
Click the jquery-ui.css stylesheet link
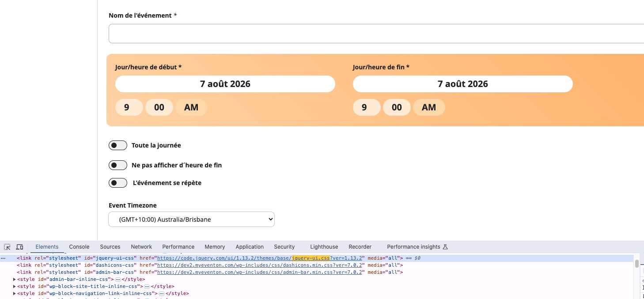point(260,258)
